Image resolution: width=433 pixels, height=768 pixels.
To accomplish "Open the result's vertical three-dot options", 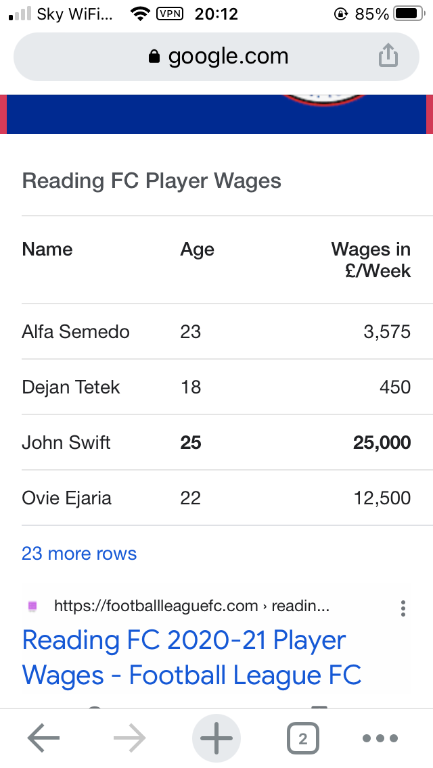I will click(x=403, y=608).
